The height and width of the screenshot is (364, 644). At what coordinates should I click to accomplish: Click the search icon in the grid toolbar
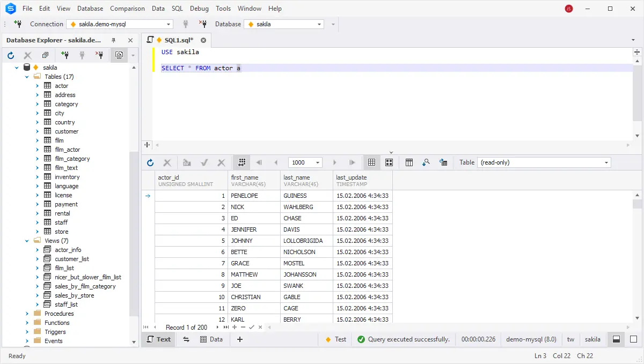point(426,162)
